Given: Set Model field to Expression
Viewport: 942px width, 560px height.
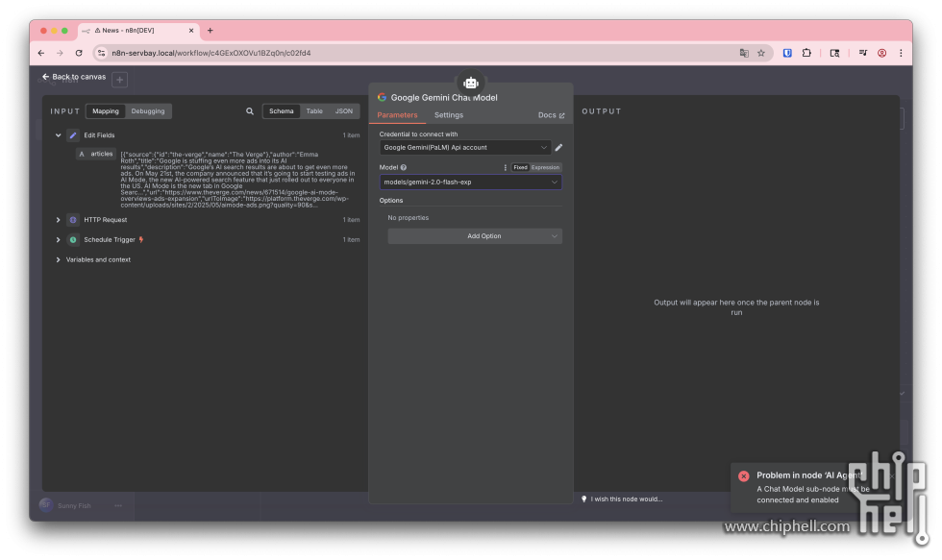Looking at the screenshot, I should click(x=546, y=167).
